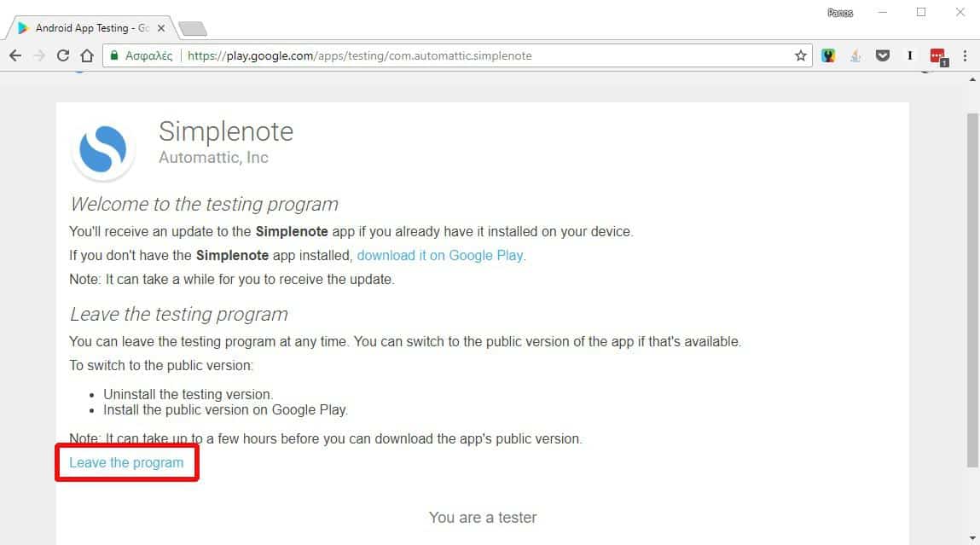Click the scrollbar down arrow

coord(972,538)
